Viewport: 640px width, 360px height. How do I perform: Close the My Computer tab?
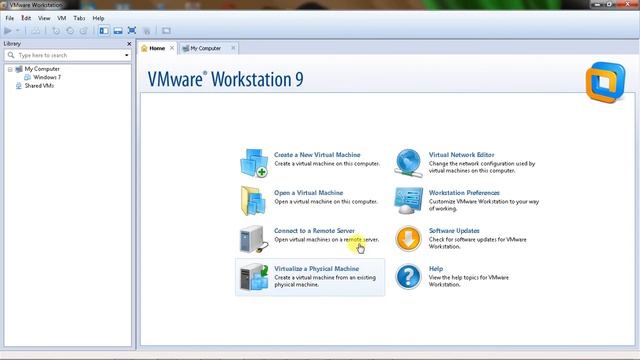(x=233, y=48)
